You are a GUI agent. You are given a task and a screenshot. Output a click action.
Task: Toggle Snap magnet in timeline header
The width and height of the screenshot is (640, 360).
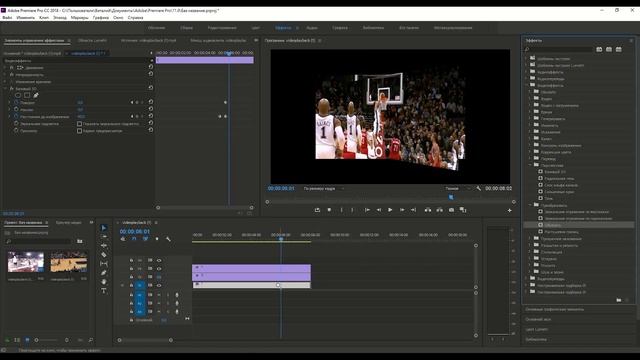(134, 239)
